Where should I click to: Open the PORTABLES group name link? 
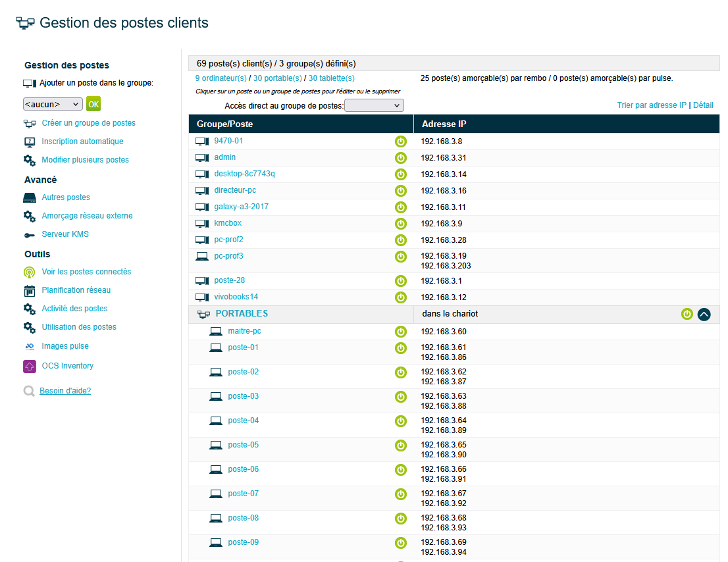(242, 314)
